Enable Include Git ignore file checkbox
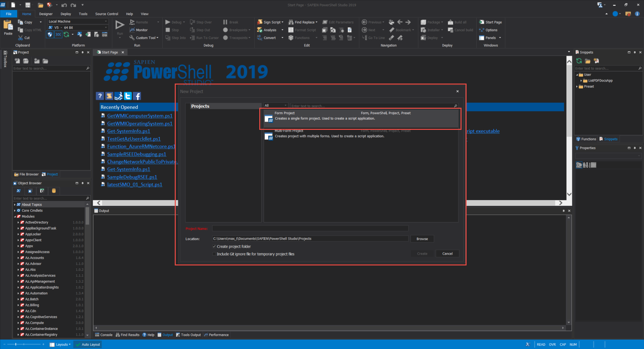 [214, 254]
